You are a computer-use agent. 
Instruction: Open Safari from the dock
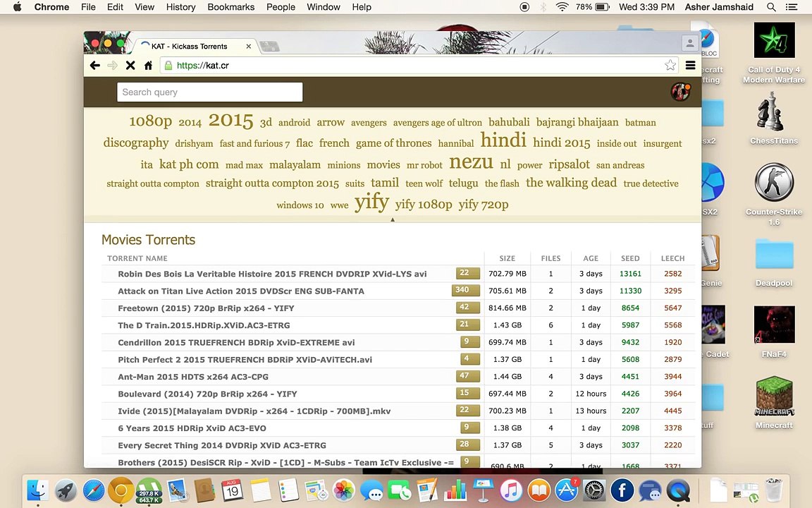pos(93,490)
